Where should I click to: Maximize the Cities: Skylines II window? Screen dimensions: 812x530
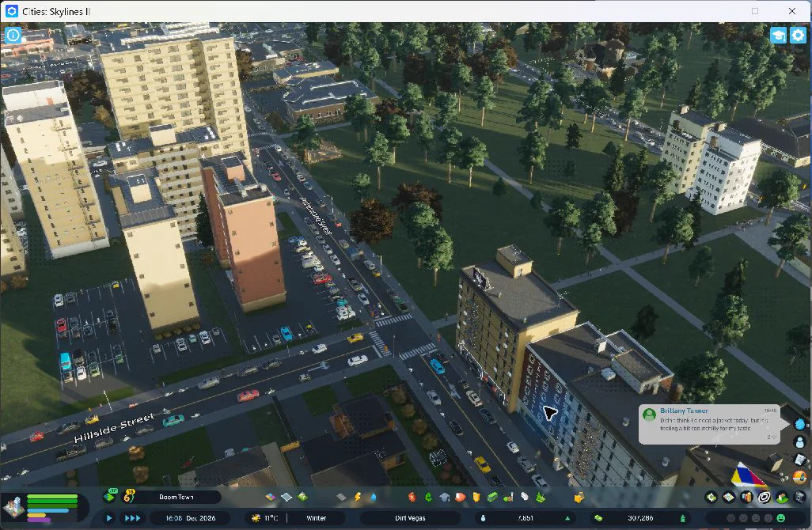(755, 11)
